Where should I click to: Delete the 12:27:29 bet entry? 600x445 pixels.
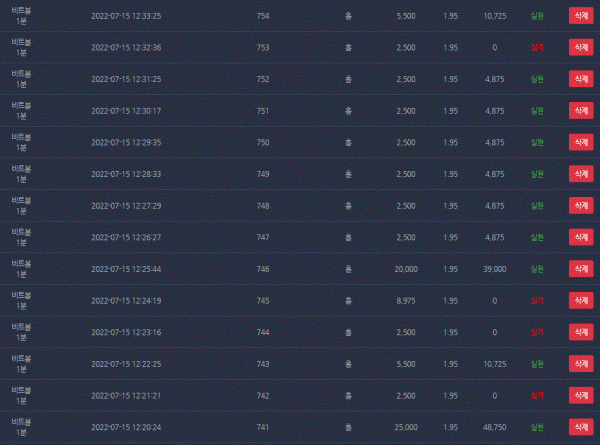click(581, 205)
